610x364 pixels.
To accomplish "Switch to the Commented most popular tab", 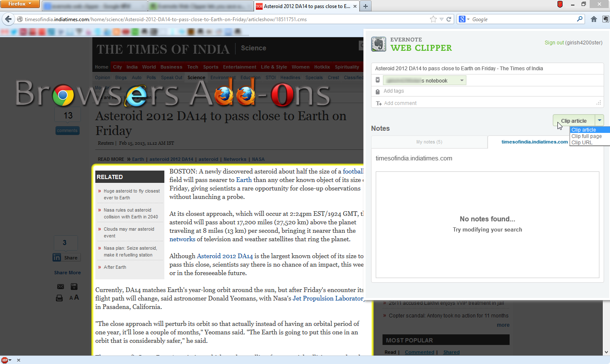I will pyautogui.click(x=419, y=352).
